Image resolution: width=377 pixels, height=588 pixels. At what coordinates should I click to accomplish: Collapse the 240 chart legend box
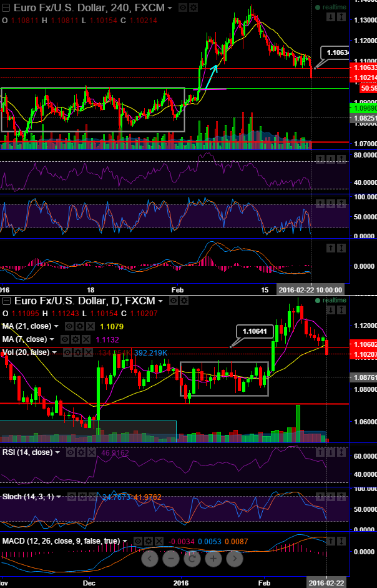(x=5, y=8)
